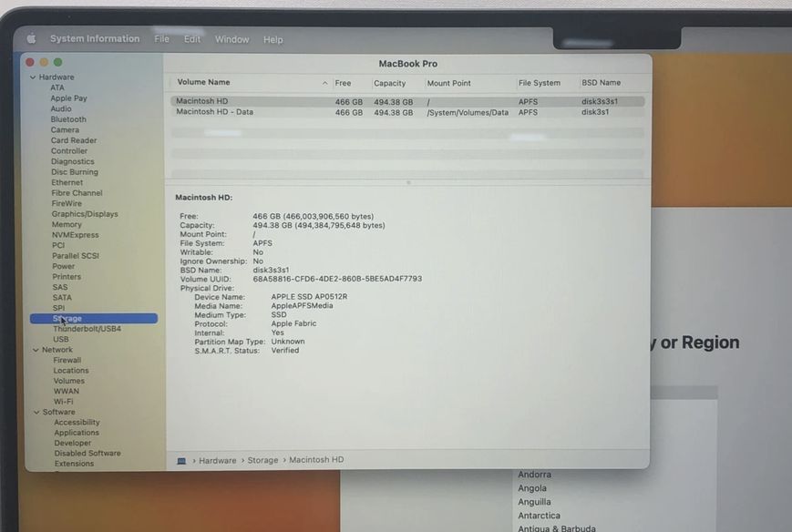Select Disabled Software in the sidebar
The height and width of the screenshot is (532, 792).
coord(87,454)
